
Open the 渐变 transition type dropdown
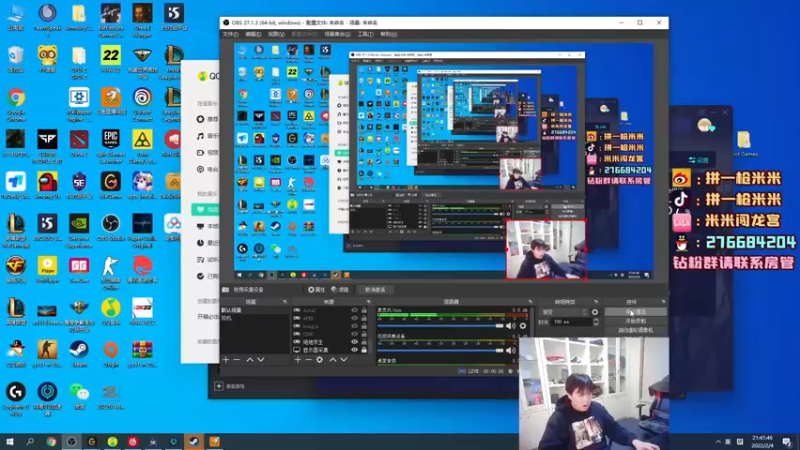click(564, 312)
